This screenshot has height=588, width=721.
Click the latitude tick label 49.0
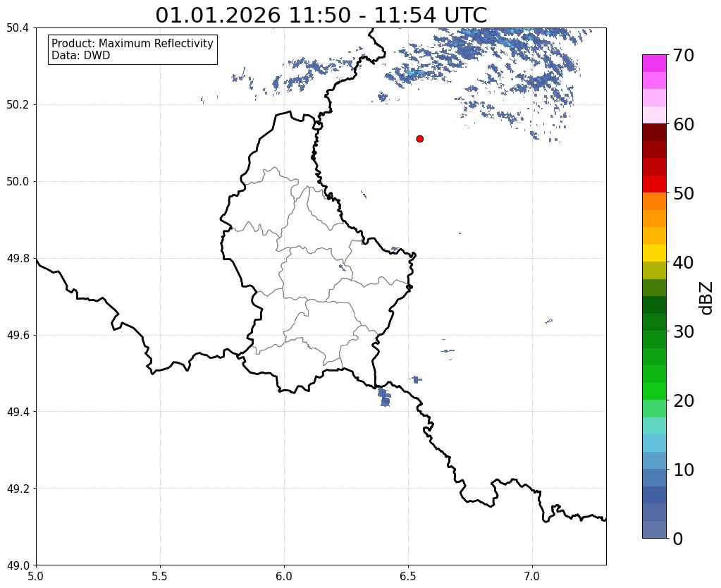point(18,565)
